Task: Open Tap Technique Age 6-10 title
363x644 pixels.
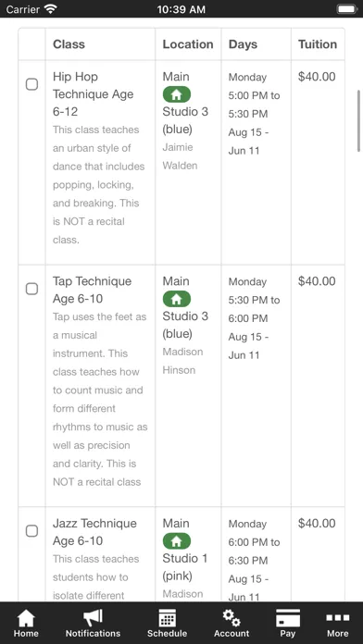Action: click(x=92, y=290)
